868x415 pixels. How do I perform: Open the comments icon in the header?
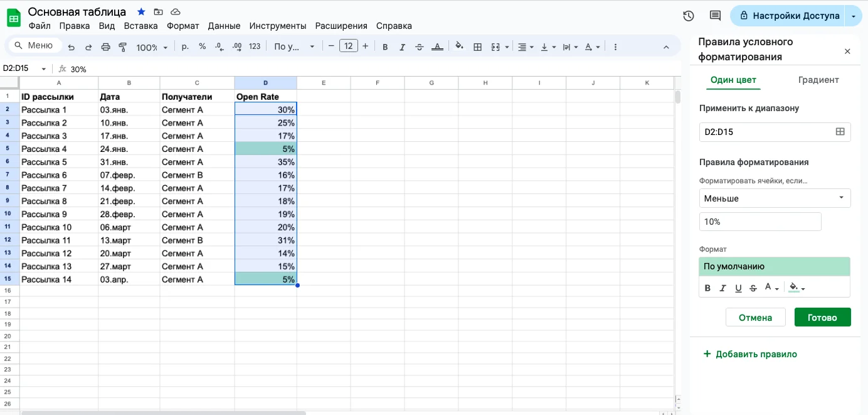tap(714, 16)
